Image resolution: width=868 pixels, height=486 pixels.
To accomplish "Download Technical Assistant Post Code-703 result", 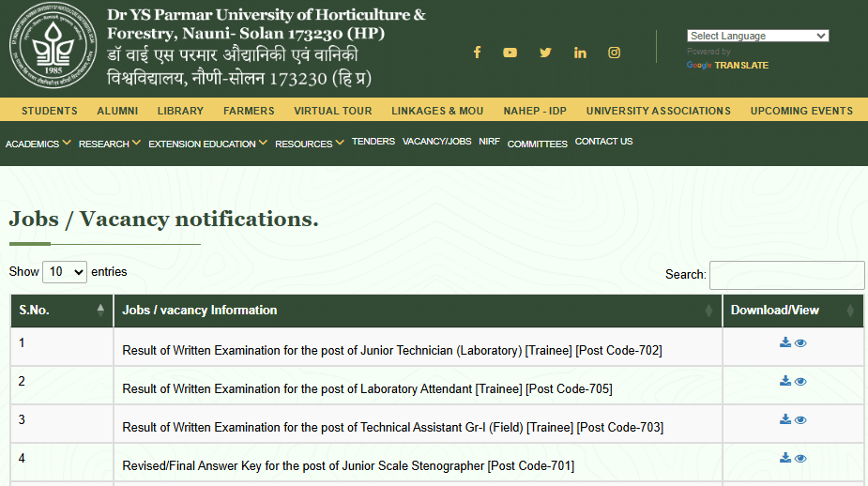I will [785, 419].
